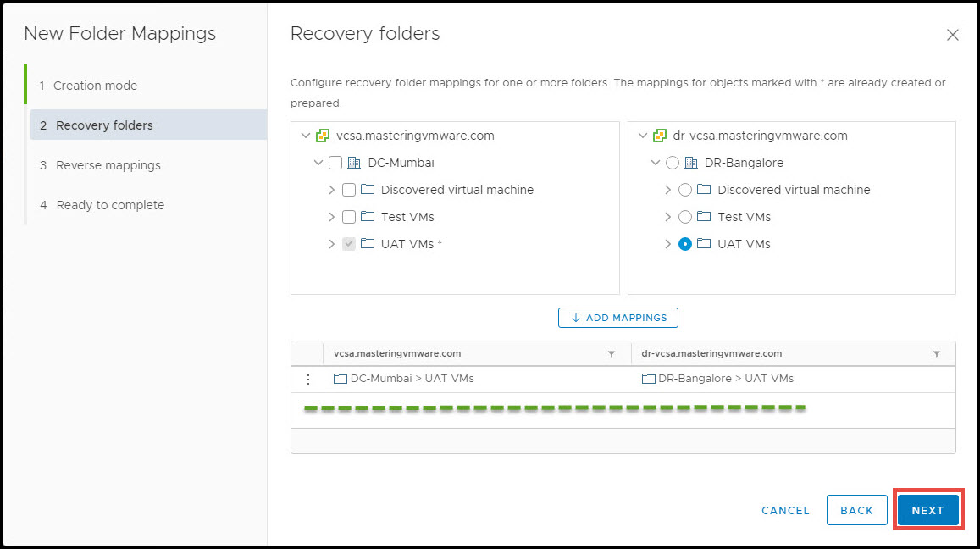This screenshot has width=980, height=549.
Task: Click the source 'Test VMs' label
Action: pos(407,217)
